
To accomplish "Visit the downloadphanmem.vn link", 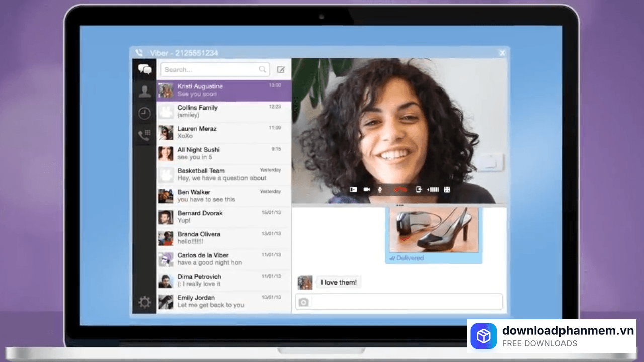I will pyautogui.click(x=568, y=332).
